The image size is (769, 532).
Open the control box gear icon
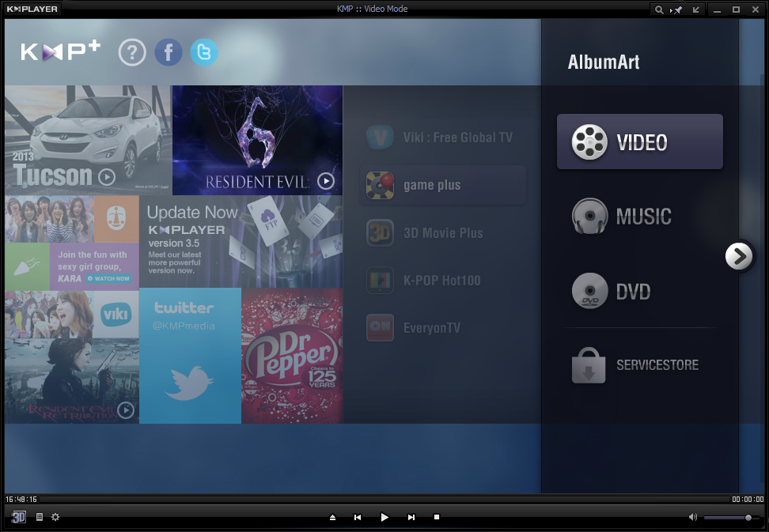(55, 517)
